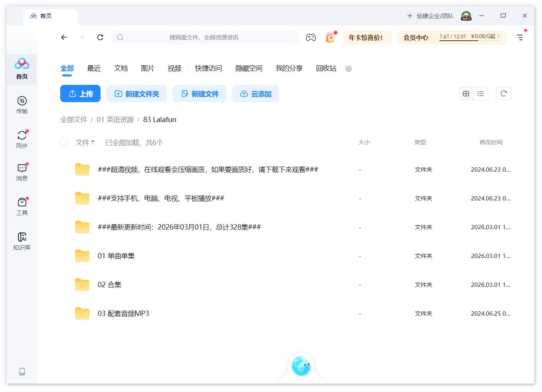
Task: Click the search input field
Action: pyautogui.click(x=205, y=37)
